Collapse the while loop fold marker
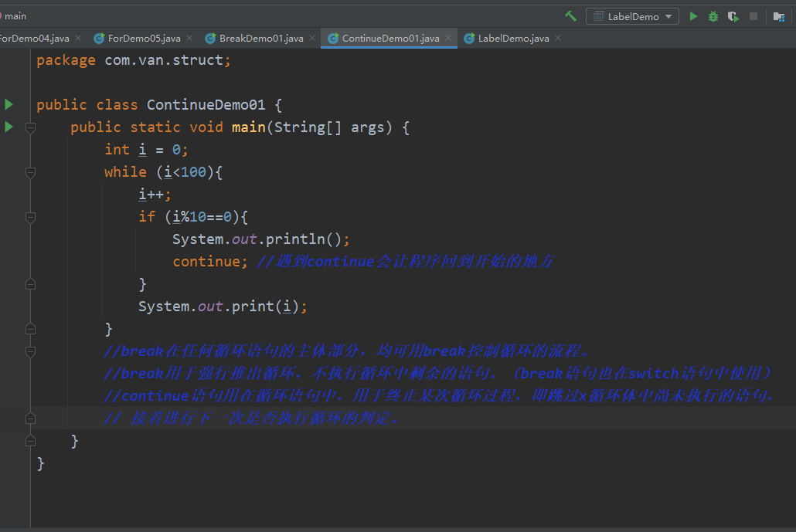The height and width of the screenshot is (532, 796). click(x=30, y=172)
